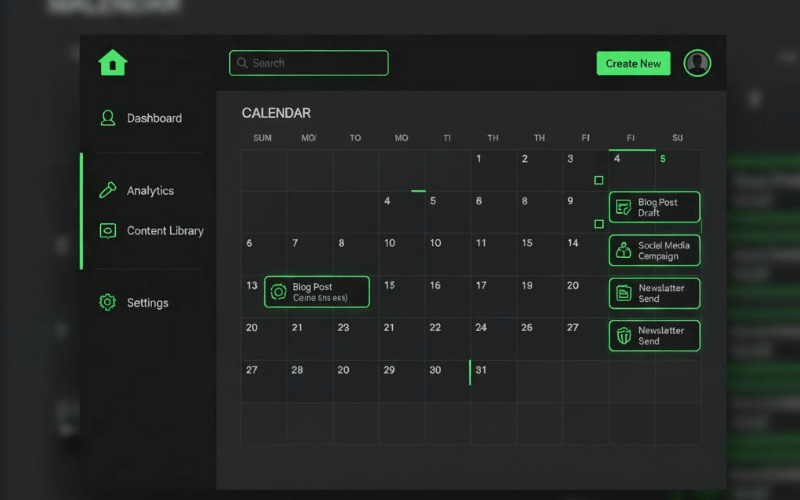
Task: Click the Content Library screen icon
Action: (x=108, y=231)
